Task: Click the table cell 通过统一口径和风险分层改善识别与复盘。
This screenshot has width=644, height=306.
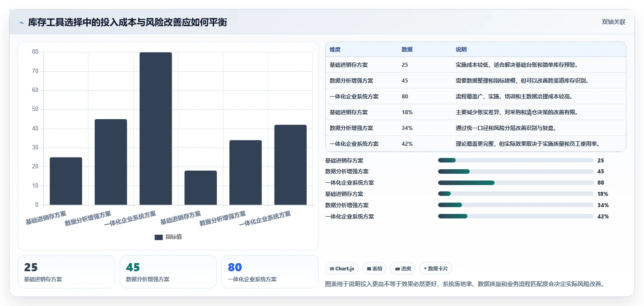Action: pyautogui.click(x=506, y=128)
